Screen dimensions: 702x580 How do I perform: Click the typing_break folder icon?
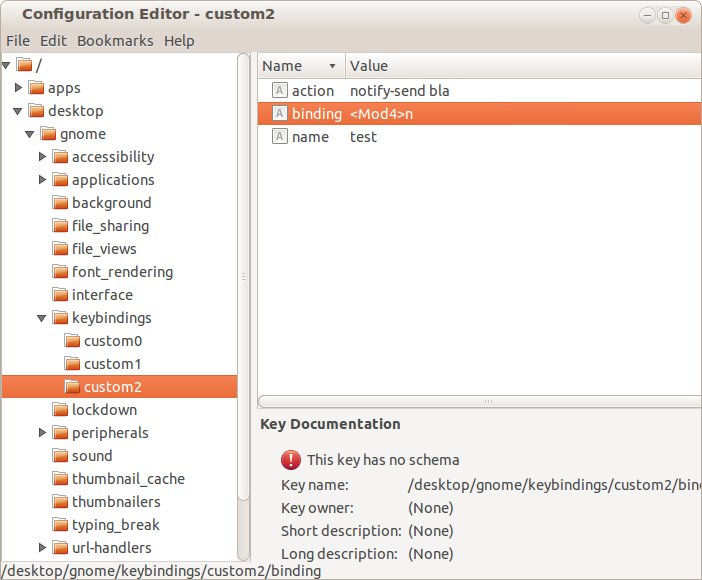[x=60, y=524]
